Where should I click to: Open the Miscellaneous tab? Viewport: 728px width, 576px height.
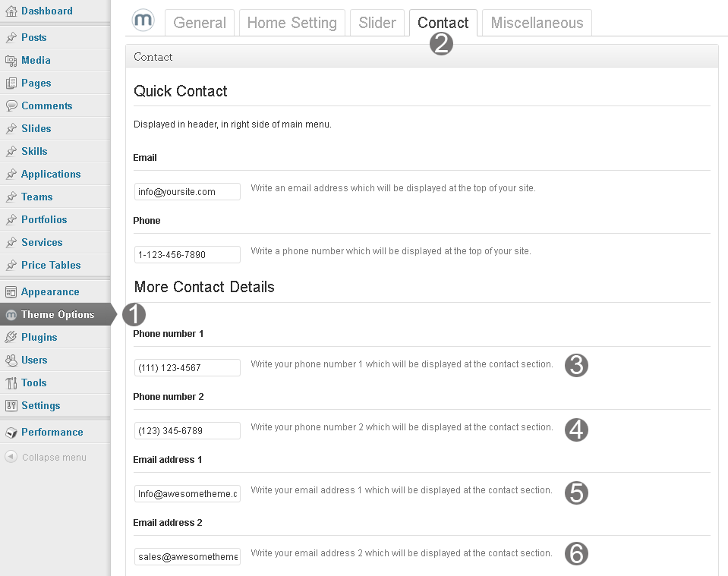[537, 23]
